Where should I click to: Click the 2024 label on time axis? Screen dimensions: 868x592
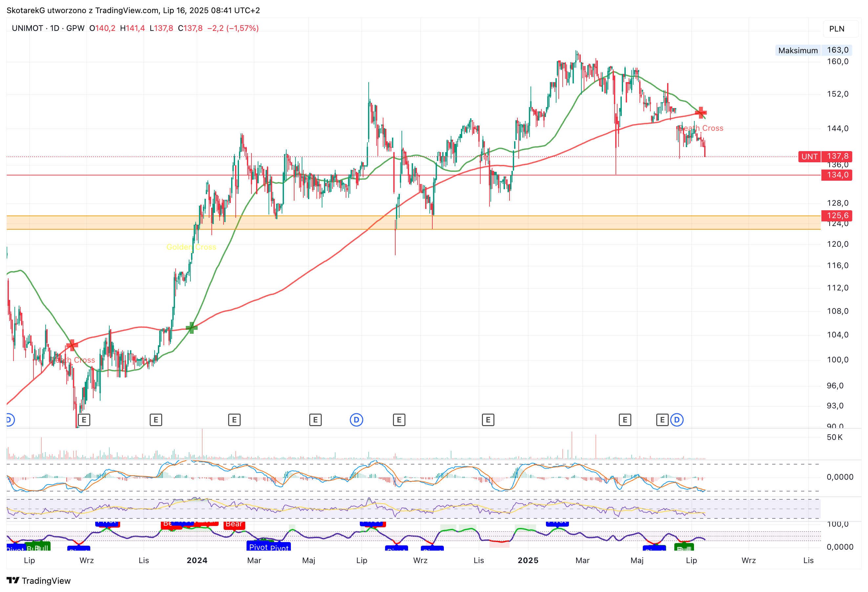[x=197, y=560]
